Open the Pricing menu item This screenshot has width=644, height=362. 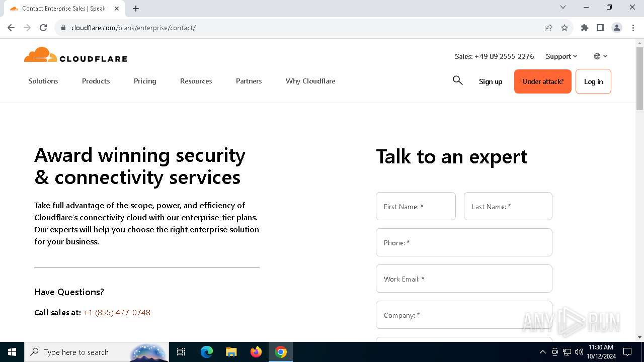click(x=145, y=81)
